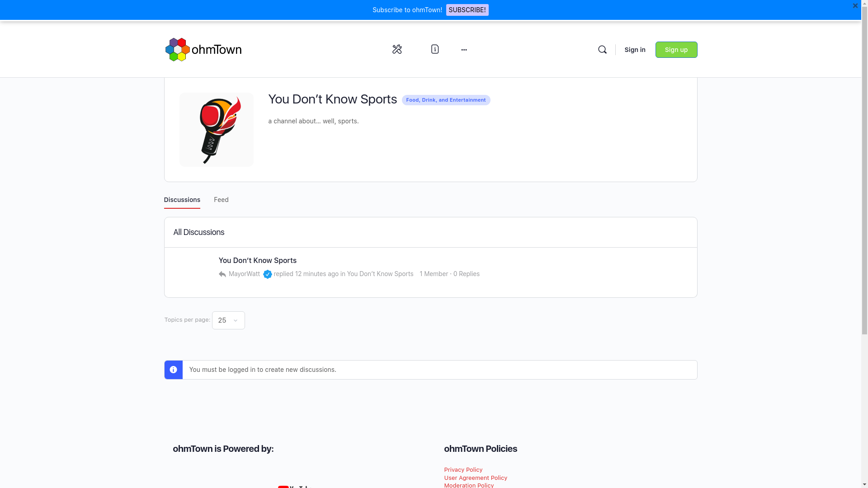Click the ohmTown hexagon logo

point(203,50)
